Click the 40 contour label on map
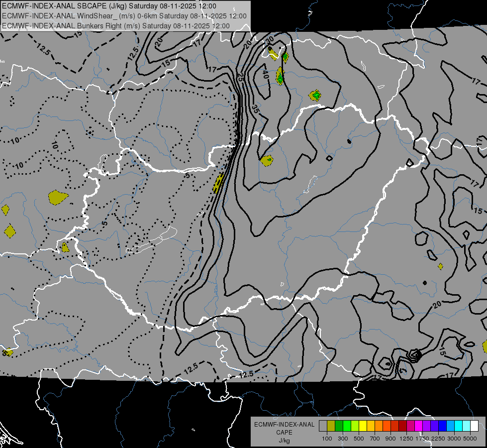This screenshot has height=448, width=487. pos(265,74)
